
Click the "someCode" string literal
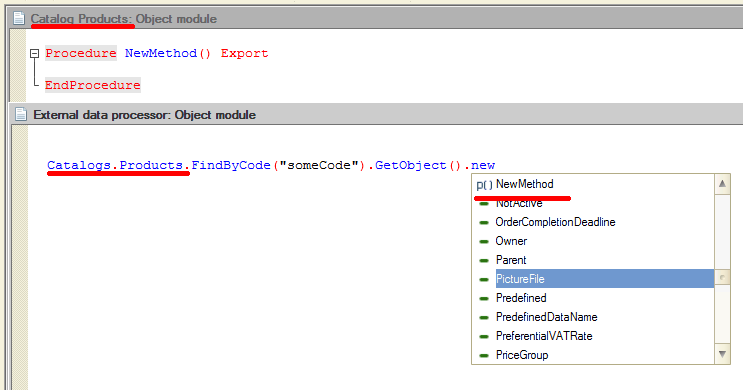click(319, 165)
